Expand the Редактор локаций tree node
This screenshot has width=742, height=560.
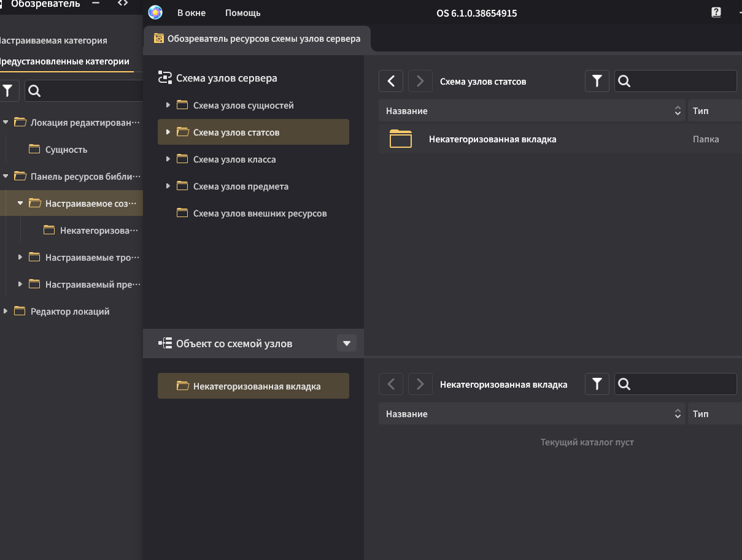click(6, 312)
